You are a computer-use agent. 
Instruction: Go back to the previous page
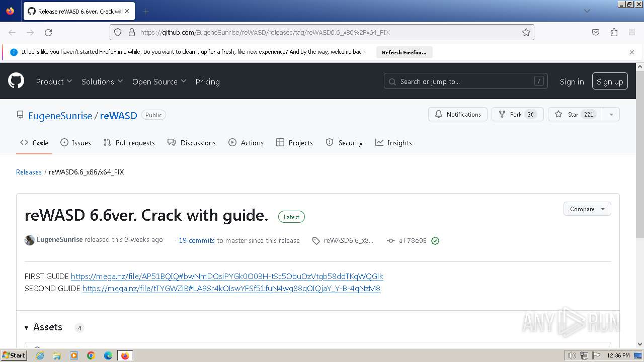(x=12, y=32)
